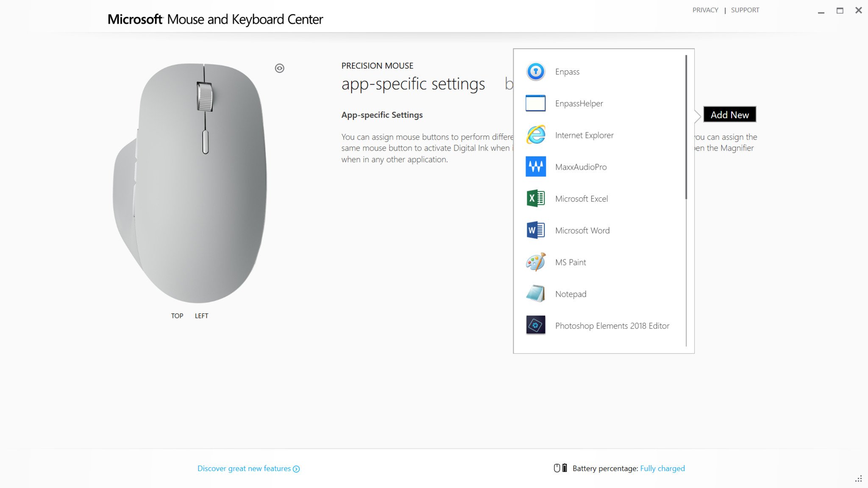Select the Microsoft Word icon
This screenshot has height=488, width=868.
tap(535, 230)
